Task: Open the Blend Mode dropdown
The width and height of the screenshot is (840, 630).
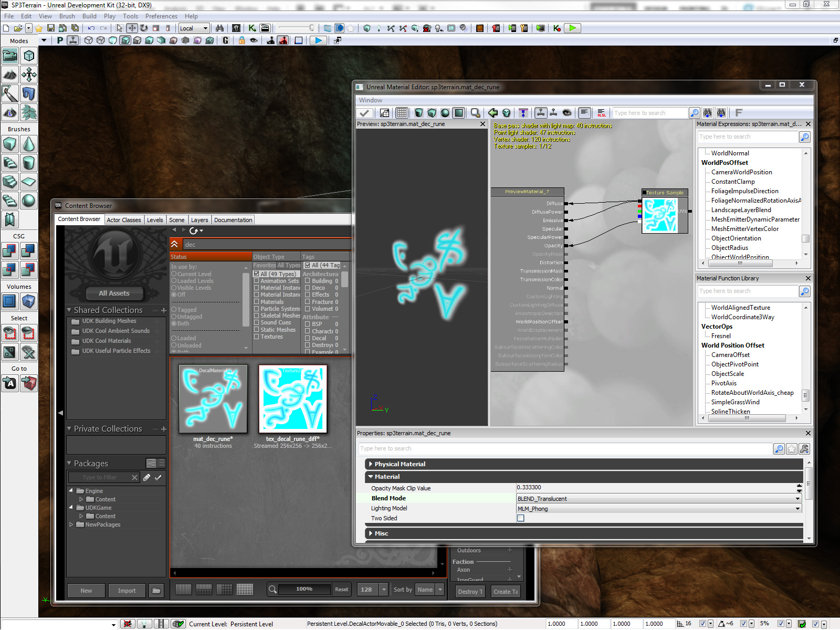Action: click(x=659, y=499)
